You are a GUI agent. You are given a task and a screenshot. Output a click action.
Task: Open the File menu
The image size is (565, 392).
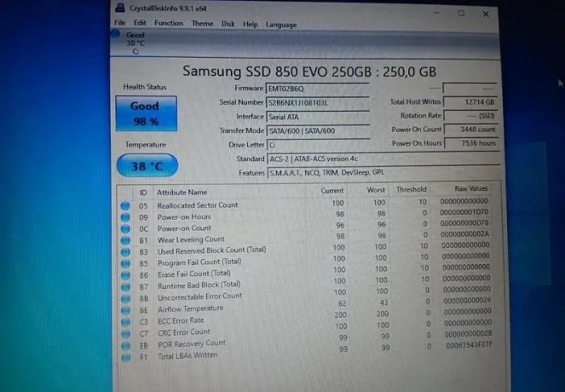pyautogui.click(x=119, y=23)
